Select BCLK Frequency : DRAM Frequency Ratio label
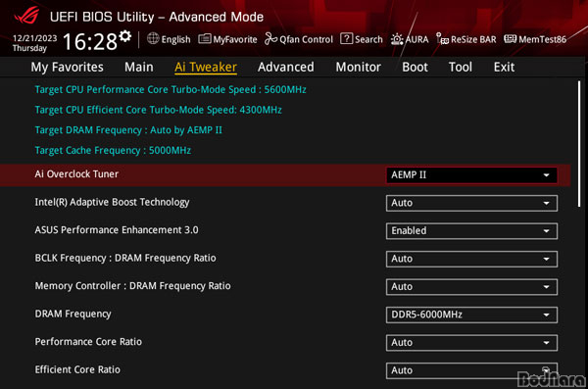This screenshot has height=389, width=588. 125,258
